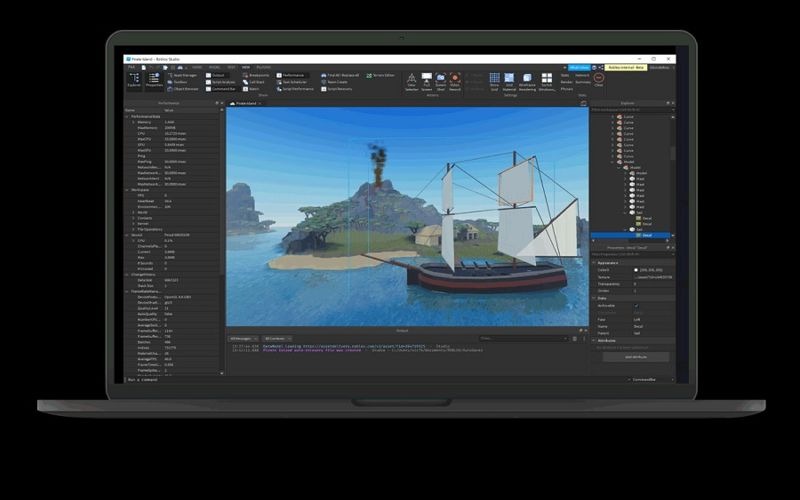Open the Toolbox from the View ribbon
The width and height of the screenshot is (800, 500).
click(178, 82)
